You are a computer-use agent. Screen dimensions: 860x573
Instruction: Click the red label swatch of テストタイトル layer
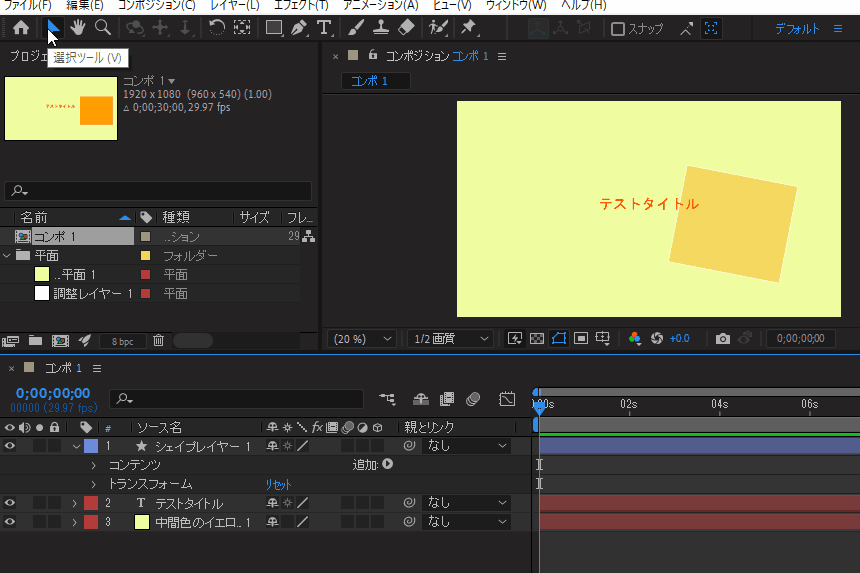[91, 503]
